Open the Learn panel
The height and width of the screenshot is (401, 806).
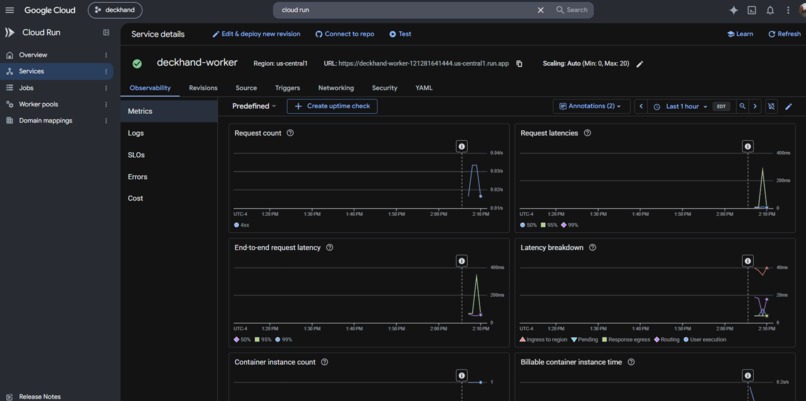pyautogui.click(x=740, y=34)
